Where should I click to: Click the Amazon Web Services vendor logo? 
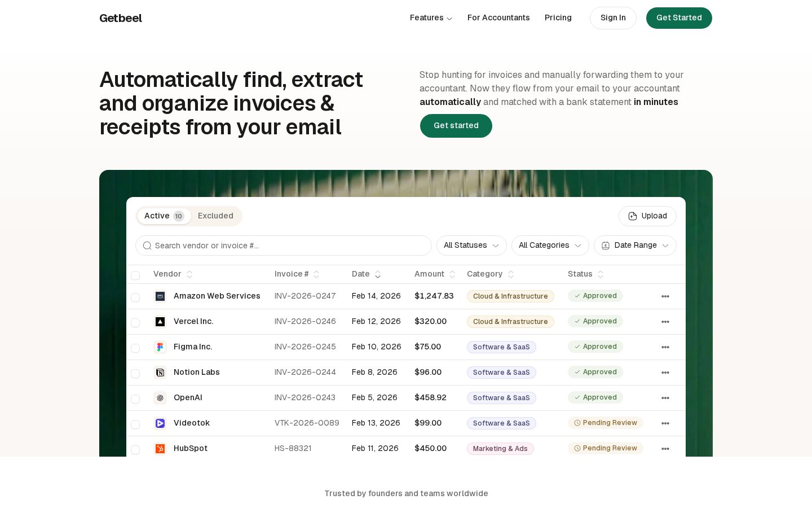[160, 296]
